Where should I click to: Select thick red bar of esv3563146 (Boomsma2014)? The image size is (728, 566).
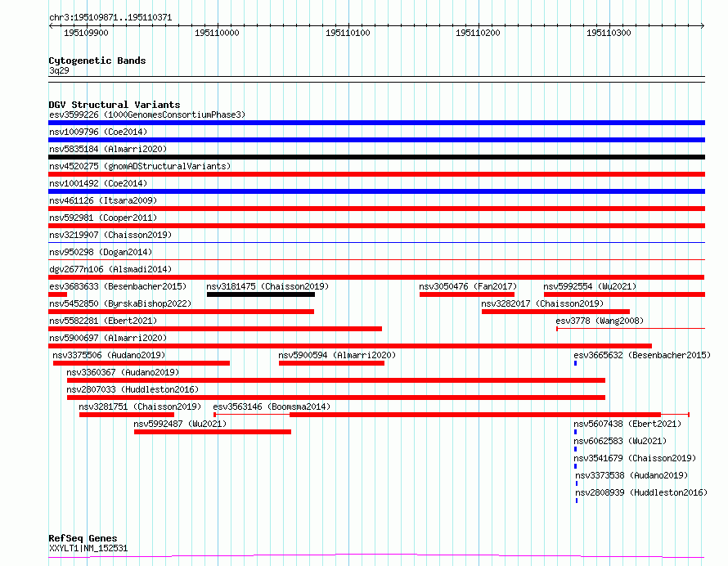click(x=475, y=415)
